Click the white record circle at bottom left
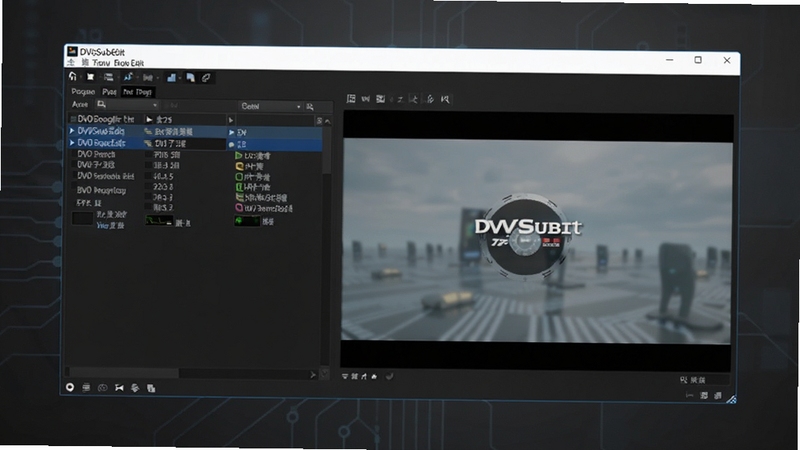Image resolution: width=800 pixels, height=450 pixels. click(x=70, y=387)
